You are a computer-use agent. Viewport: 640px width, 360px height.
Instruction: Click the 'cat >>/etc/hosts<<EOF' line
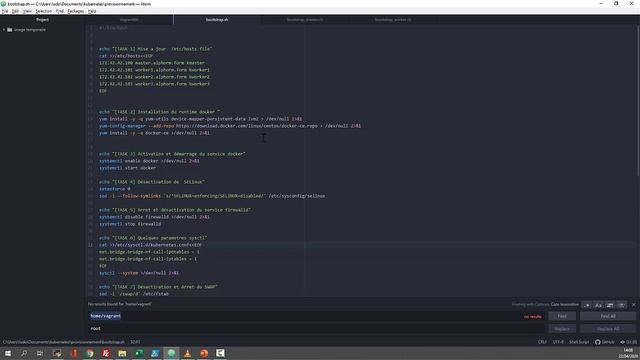pyautogui.click(x=126, y=56)
